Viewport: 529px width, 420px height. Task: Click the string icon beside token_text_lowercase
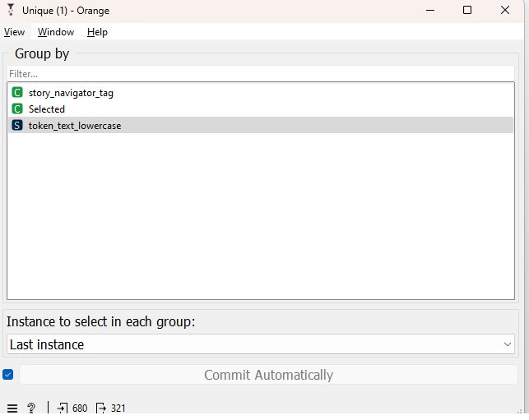[17, 126]
